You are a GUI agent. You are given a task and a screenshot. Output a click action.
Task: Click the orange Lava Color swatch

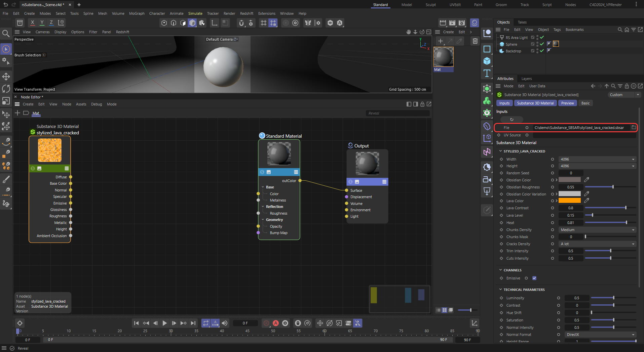click(x=569, y=201)
